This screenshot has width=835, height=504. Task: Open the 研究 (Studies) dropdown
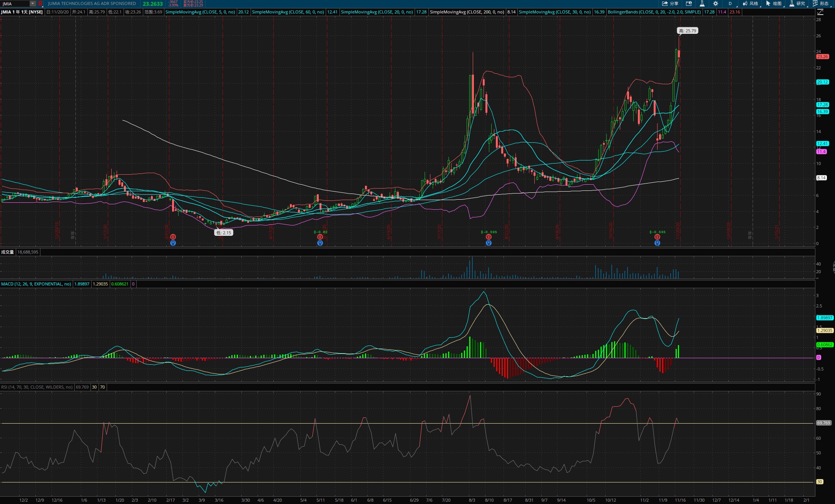(798, 3)
